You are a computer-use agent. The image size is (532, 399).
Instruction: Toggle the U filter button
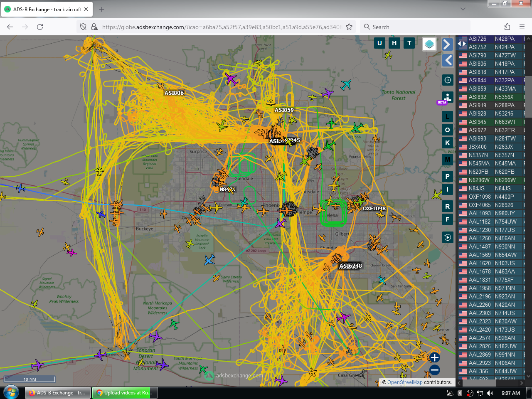(x=379, y=43)
